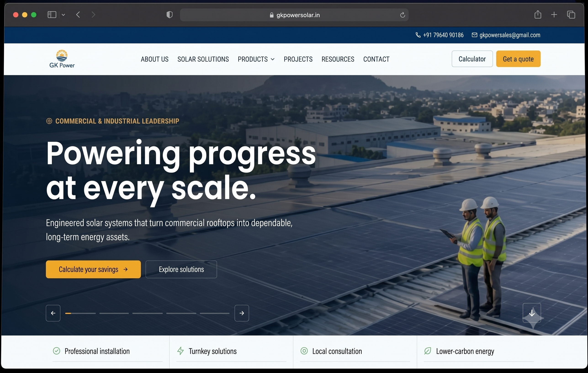The image size is (588, 373).
Task: Click the Professional installation checkmark icon
Action: (56, 351)
